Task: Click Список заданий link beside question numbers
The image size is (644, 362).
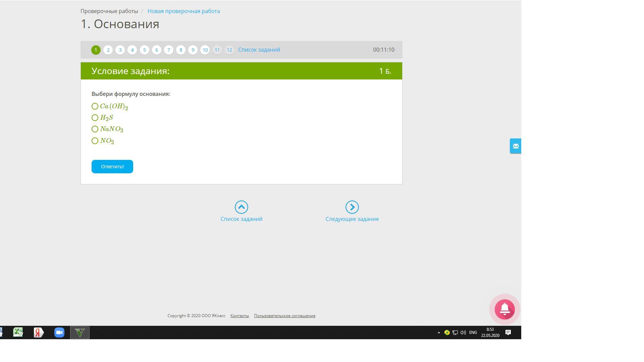Action: click(x=259, y=50)
